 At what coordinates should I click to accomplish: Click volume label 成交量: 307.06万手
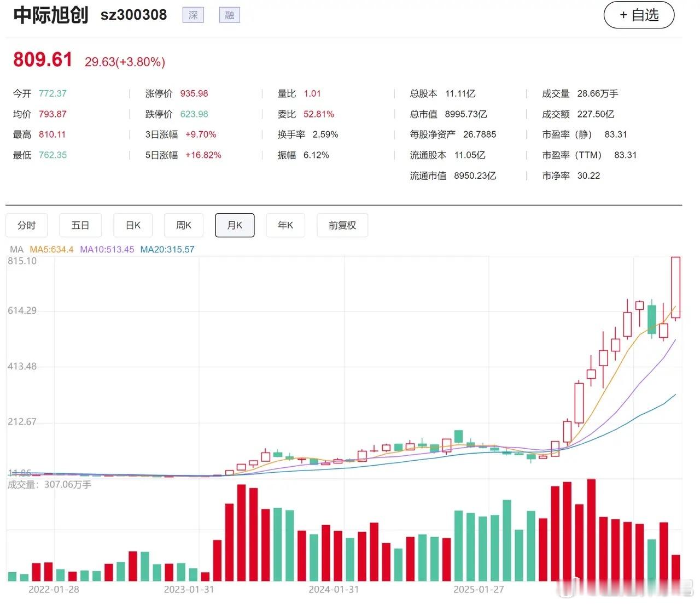coord(49,485)
